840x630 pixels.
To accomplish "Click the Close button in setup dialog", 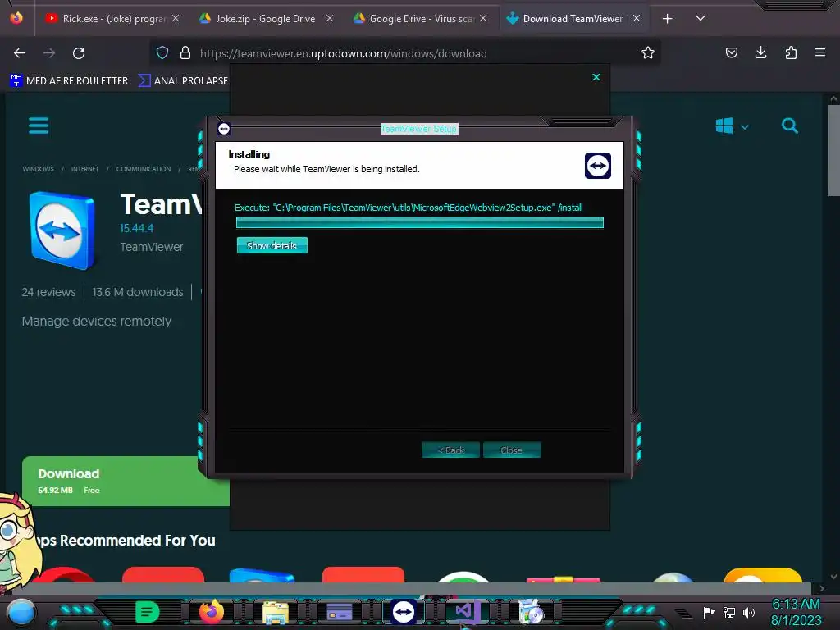I will (512, 450).
